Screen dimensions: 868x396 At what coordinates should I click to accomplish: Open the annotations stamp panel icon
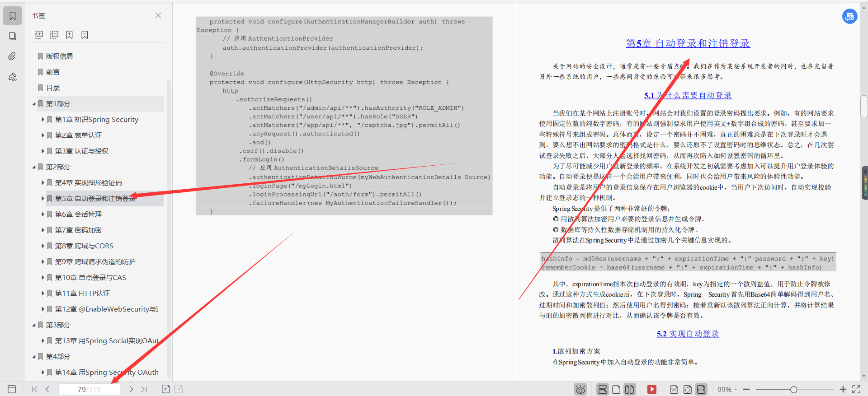coord(13,77)
